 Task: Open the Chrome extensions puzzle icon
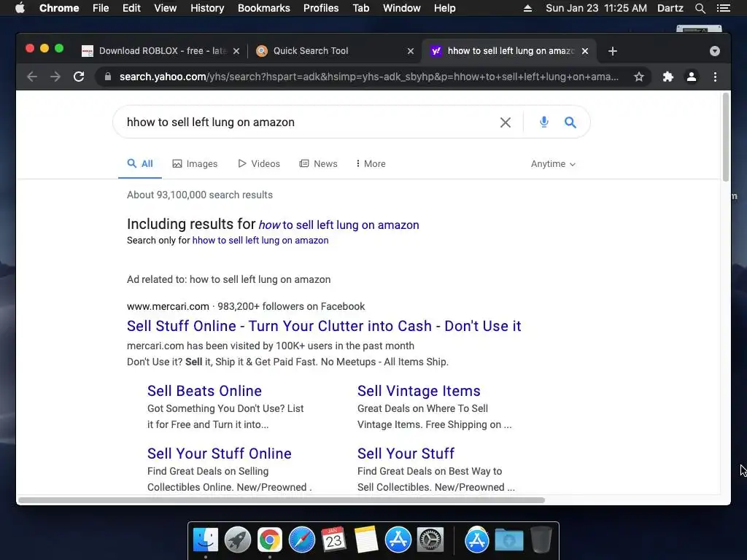(x=668, y=77)
